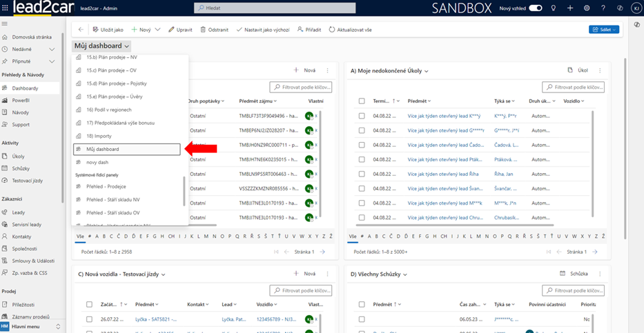Click the funnel filter icon in top bar
Viewport: 644px width, 333px height.
621,8
